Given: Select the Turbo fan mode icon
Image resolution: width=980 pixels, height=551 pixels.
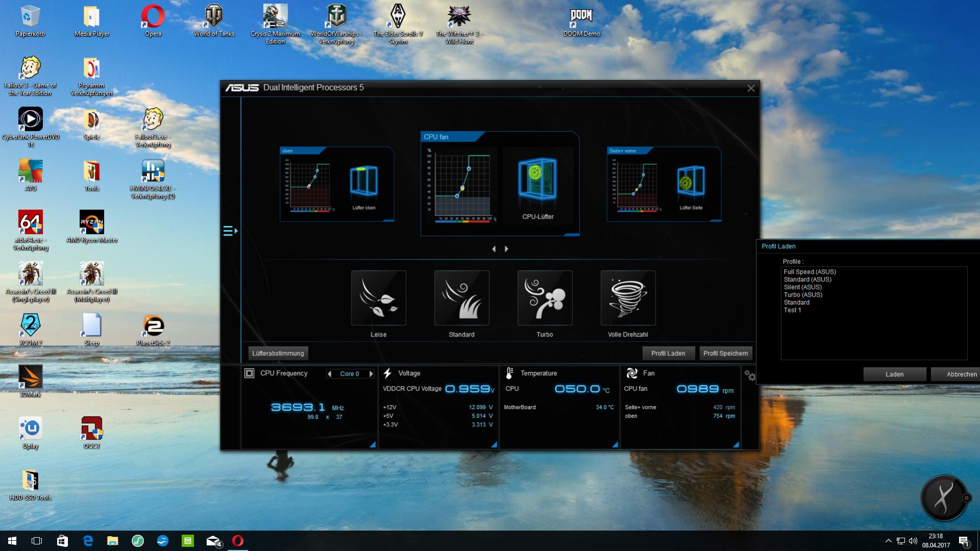Looking at the screenshot, I should (545, 298).
